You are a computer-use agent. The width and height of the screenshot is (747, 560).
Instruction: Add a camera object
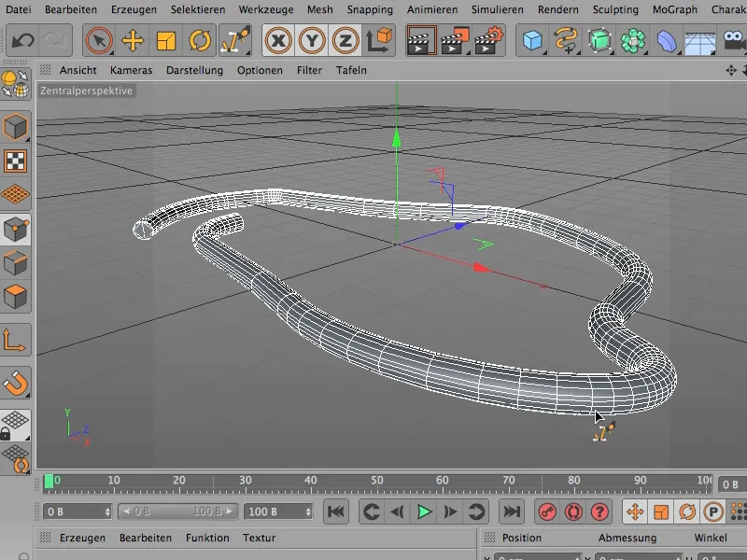click(x=734, y=40)
